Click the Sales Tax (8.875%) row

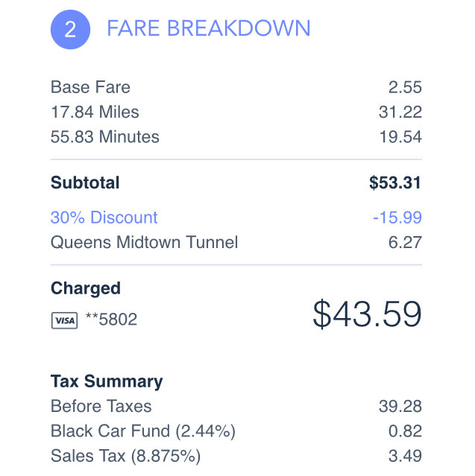pyautogui.click(x=125, y=456)
